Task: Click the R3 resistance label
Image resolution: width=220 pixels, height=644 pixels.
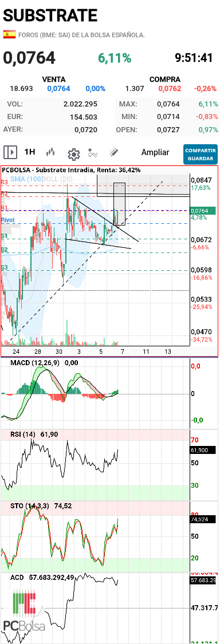Action: point(5,182)
